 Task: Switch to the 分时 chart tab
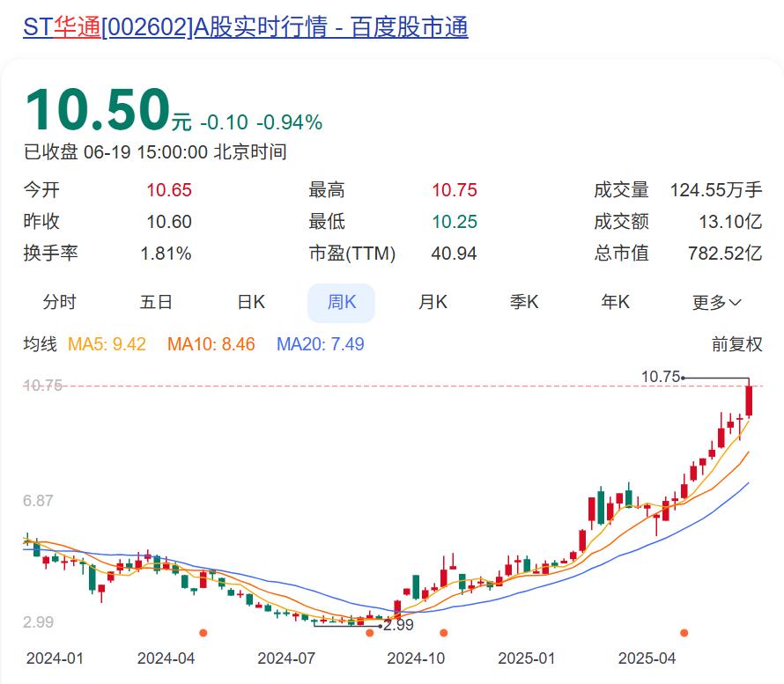pyautogui.click(x=60, y=303)
